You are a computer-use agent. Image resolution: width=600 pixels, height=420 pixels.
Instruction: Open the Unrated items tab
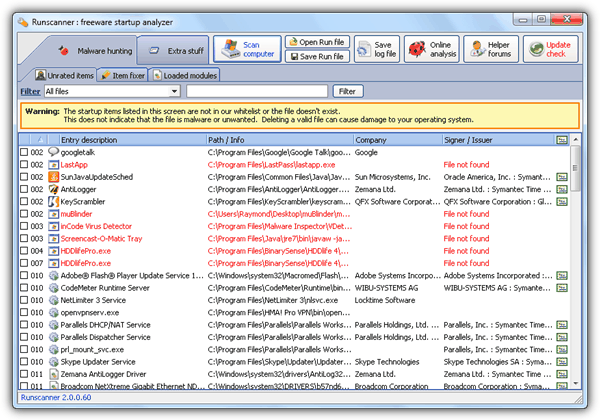[x=64, y=75]
